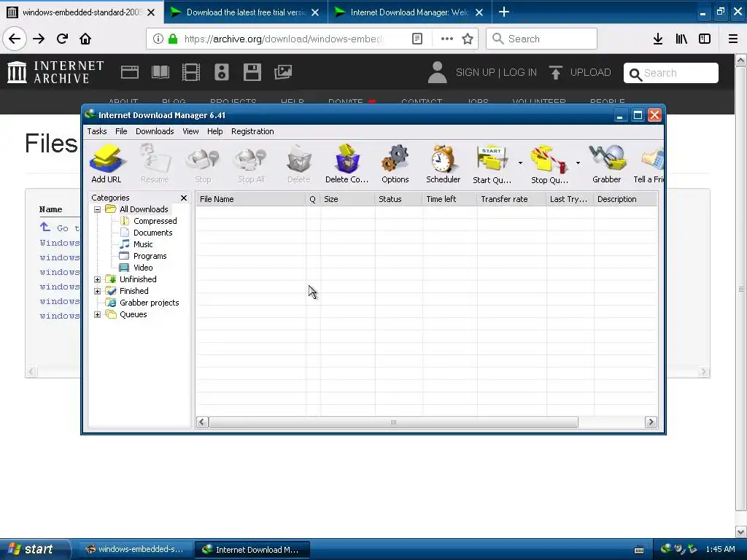The width and height of the screenshot is (747, 560).
Task: Open the Help menu in IDM
Action: (x=215, y=131)
